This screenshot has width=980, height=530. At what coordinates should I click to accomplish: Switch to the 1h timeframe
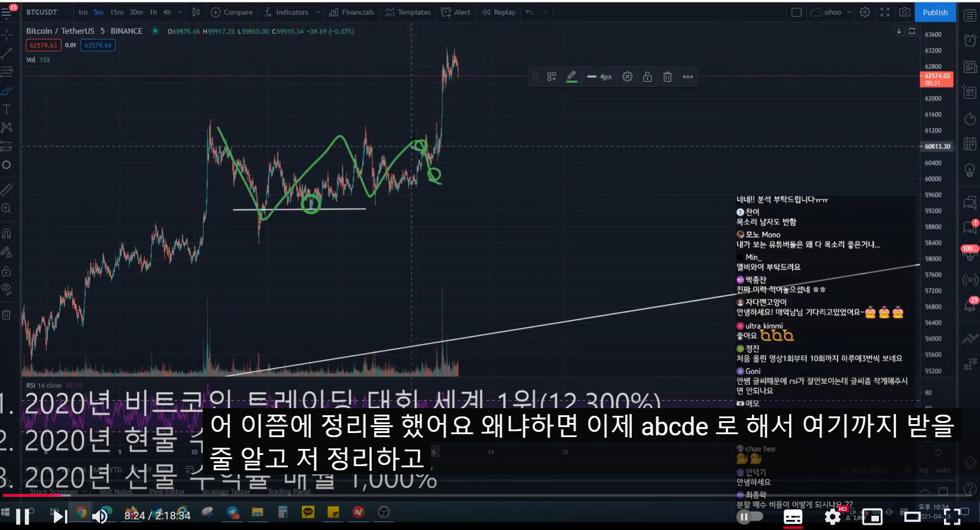point(153,12)
